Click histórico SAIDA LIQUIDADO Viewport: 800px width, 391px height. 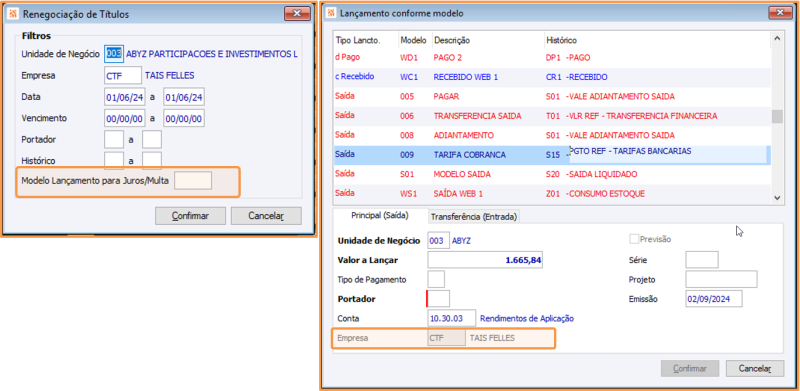coord(604,174)
